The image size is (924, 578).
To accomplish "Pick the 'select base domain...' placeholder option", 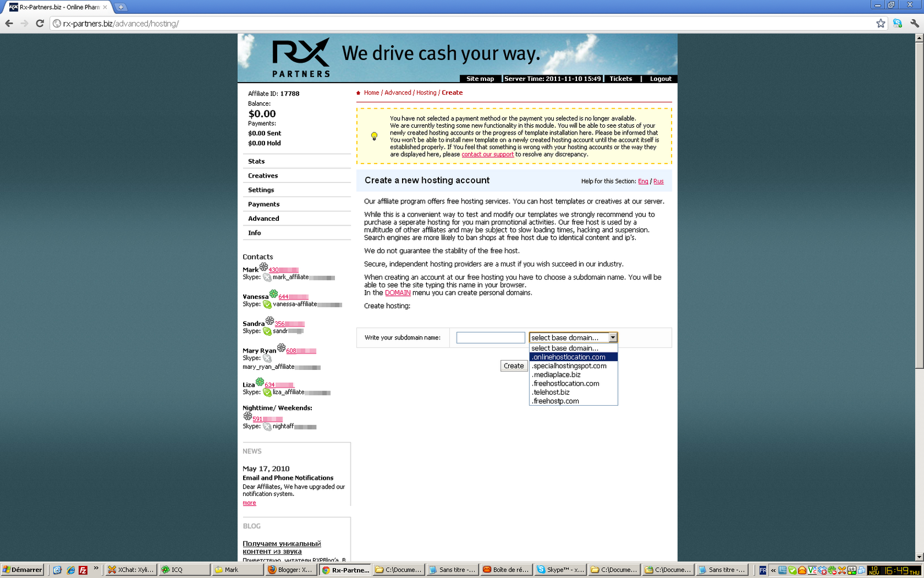I will tap(573, 349).
